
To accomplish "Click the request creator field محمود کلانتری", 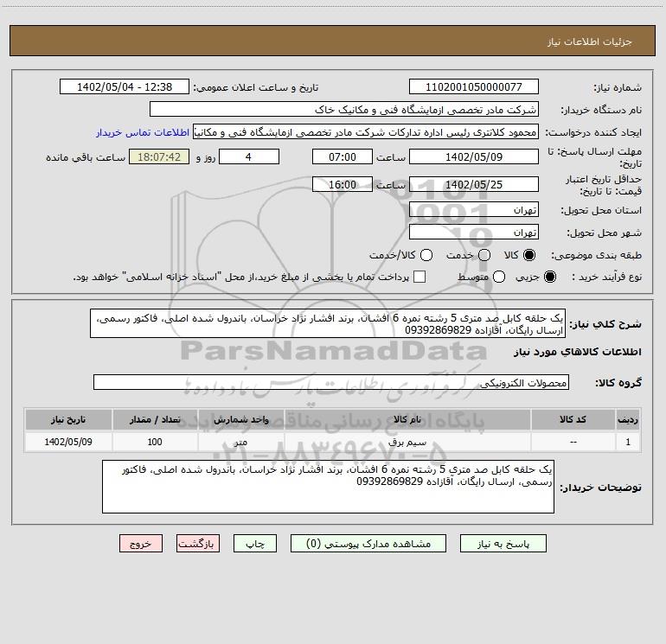I will (366, 132).
